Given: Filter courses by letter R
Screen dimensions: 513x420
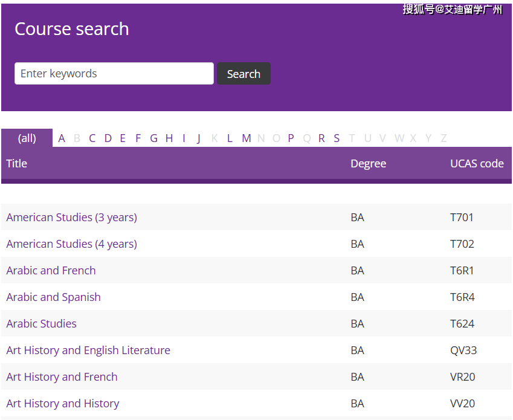Looking at the screenshot, I should click(321, 138).
